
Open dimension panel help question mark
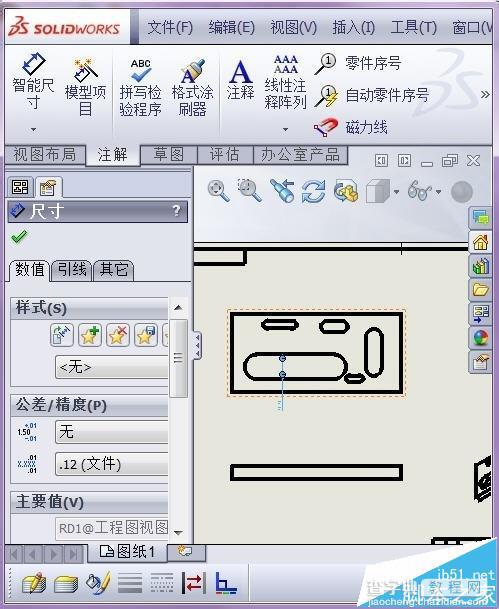tap(176, 211)
